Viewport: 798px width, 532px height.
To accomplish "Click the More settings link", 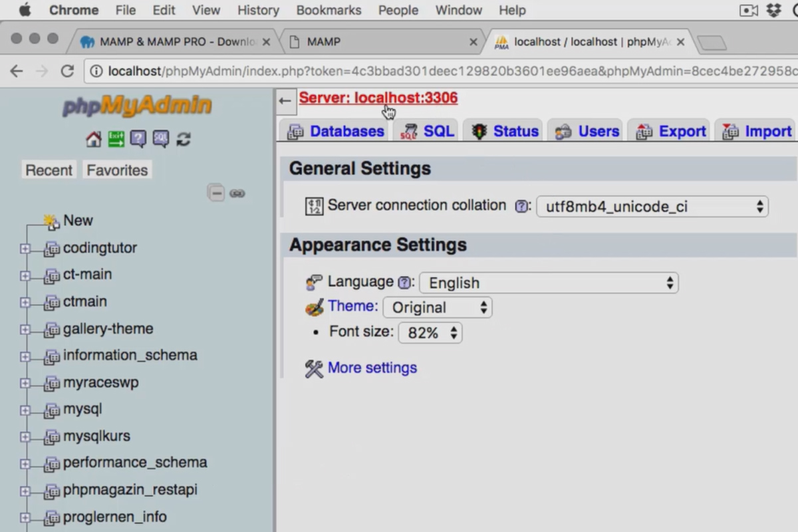I will [372, 368].
